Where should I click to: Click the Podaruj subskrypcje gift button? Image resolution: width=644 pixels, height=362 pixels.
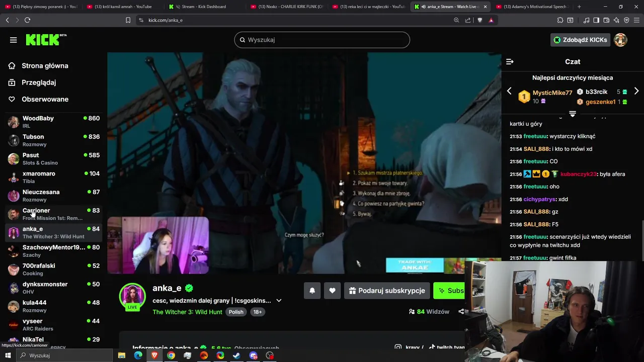[387, 291]
